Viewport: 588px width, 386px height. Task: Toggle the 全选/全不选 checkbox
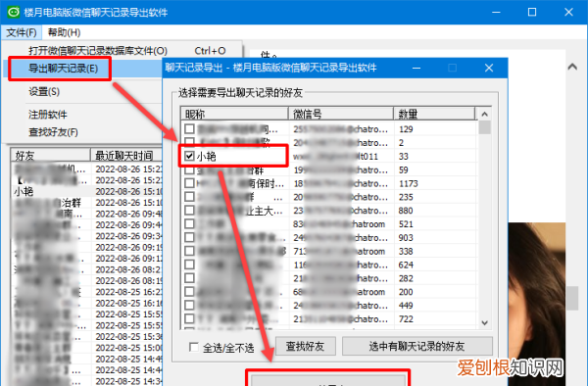(194, 348)
